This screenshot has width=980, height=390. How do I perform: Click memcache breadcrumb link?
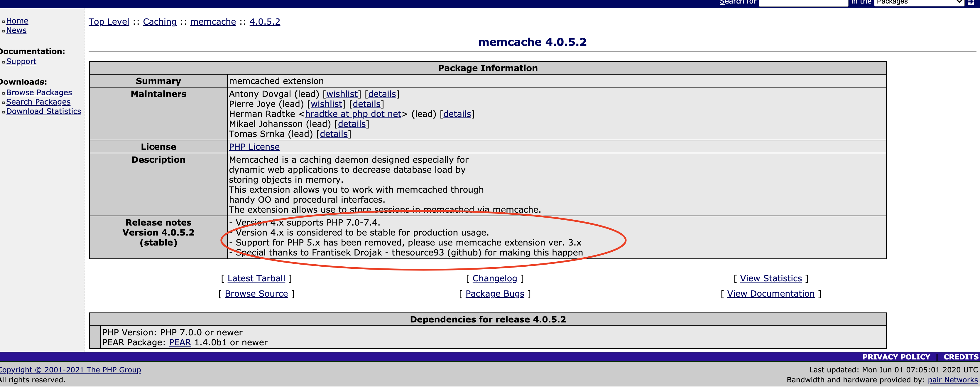point(213,22)
